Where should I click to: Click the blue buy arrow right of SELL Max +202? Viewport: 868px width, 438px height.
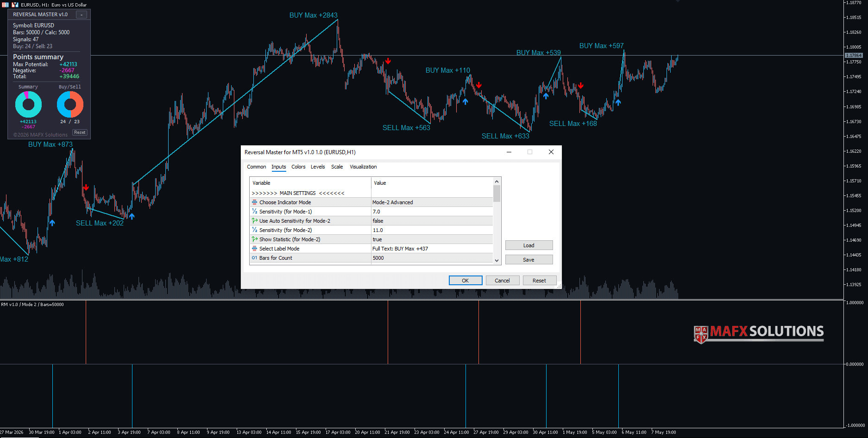click(132, 216)
